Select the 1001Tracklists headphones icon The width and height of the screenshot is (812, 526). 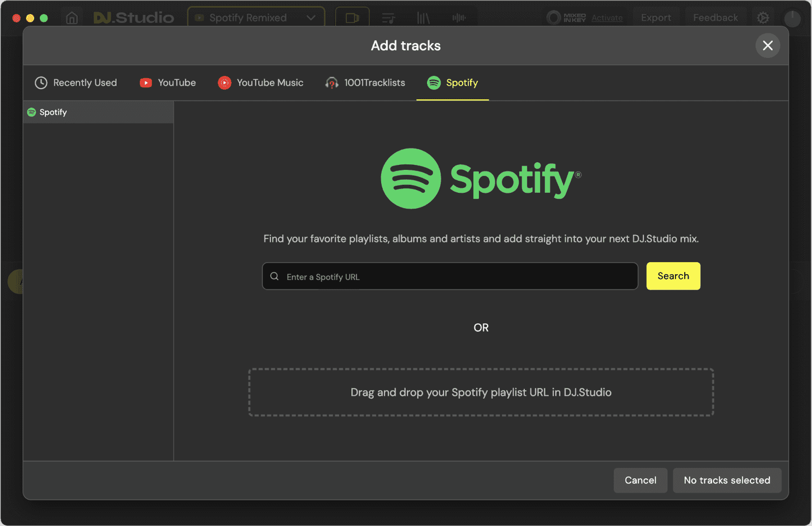332,82
